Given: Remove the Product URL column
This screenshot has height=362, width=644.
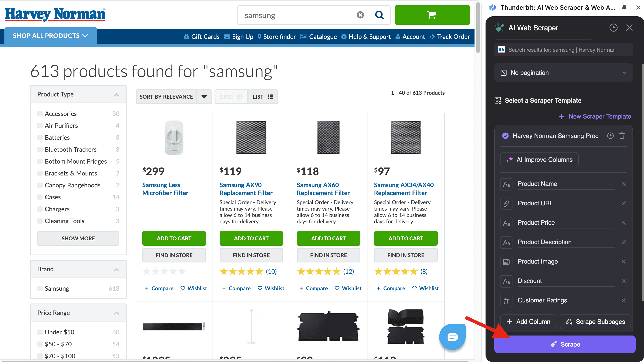Looking at the screenshot, I should 623,203.
